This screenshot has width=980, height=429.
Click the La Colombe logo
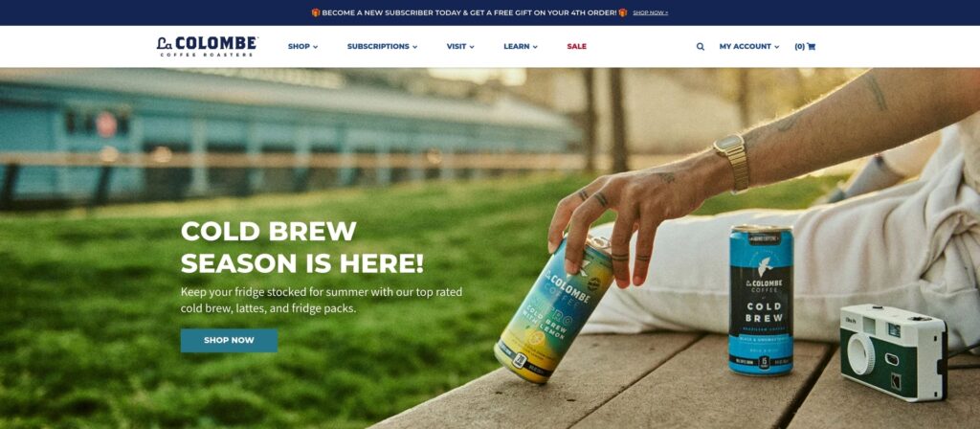(207, 46)
